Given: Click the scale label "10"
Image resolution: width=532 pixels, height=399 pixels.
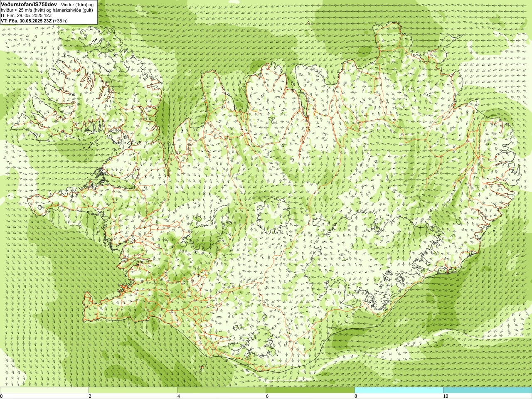Looking at the screenshot, I should [x=445, y=396].
